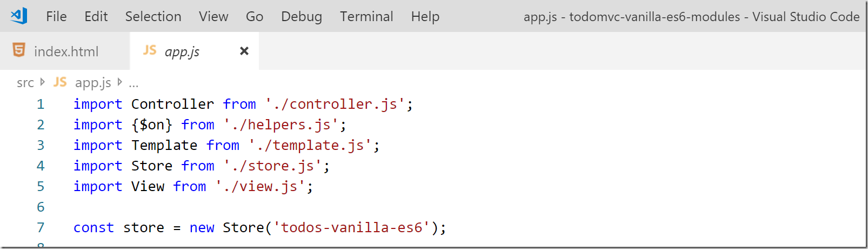The height and width of the screenshot is (249, 868).
Task: Click the HTML5 icon on index.html tab
Action: 19,50
